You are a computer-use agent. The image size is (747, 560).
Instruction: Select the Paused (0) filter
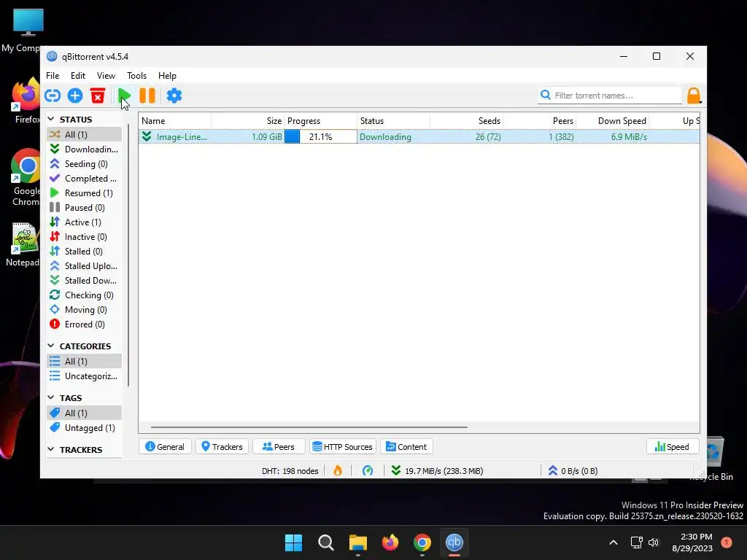85,208
